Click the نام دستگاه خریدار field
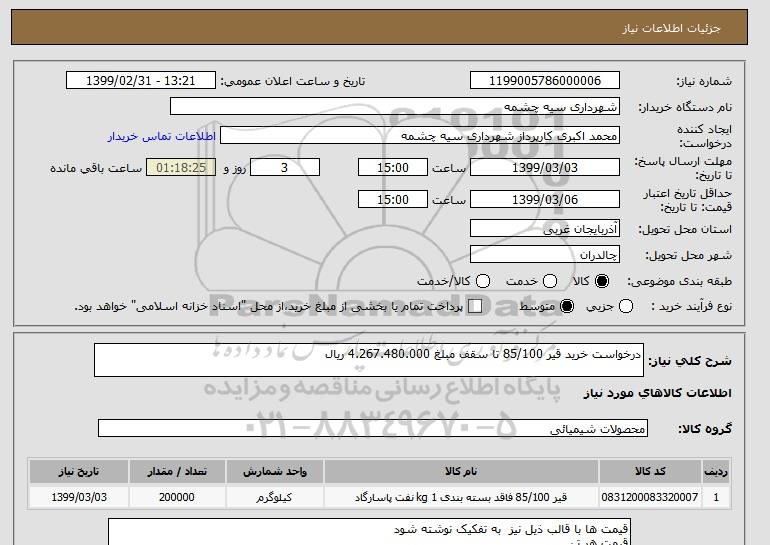 pos(395,107)
